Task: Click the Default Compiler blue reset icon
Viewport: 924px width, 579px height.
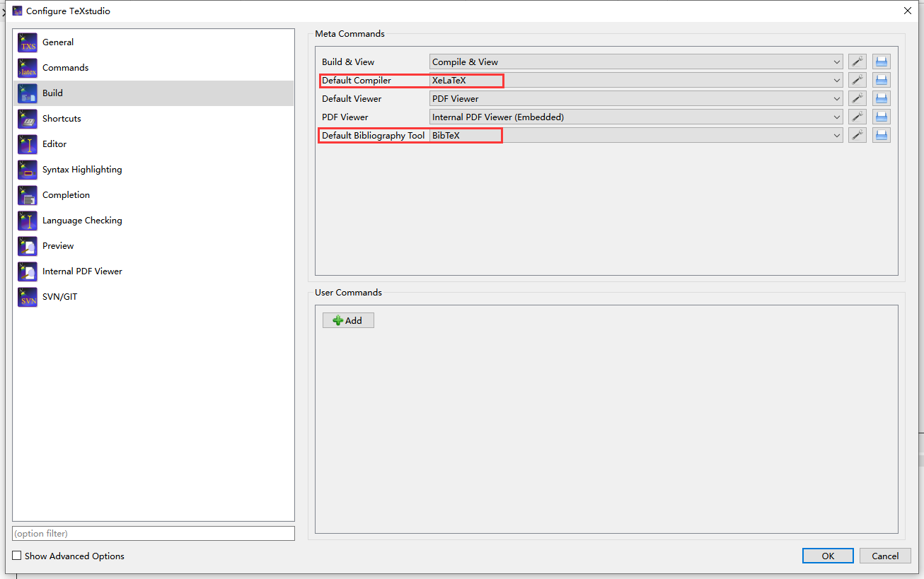Action: (x=882, y=81)
